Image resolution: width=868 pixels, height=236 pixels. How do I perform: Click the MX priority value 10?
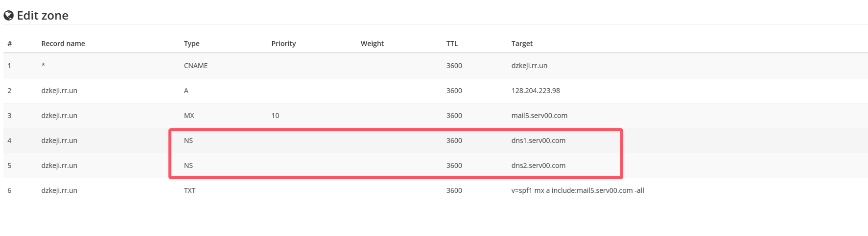click(275, 116)
